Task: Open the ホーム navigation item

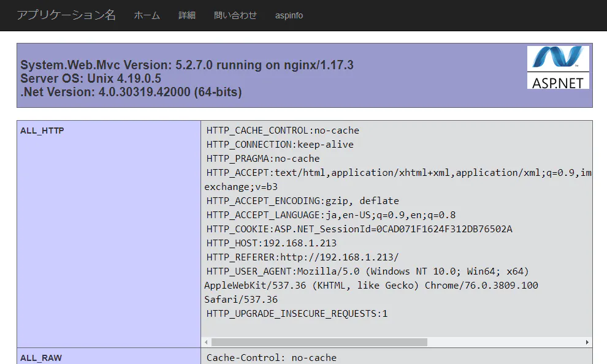Action: pyautogui.click(x=147, y=16)
